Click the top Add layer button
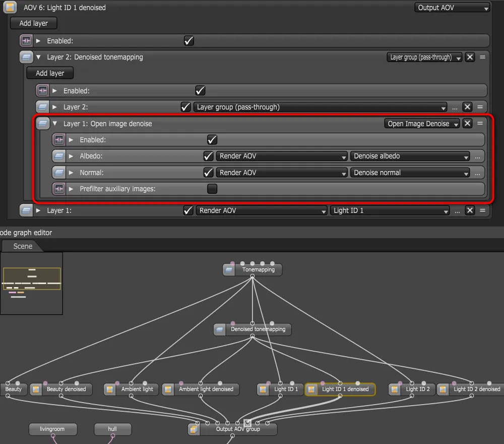This screenshot has width=504, height=444. (33, 23)
